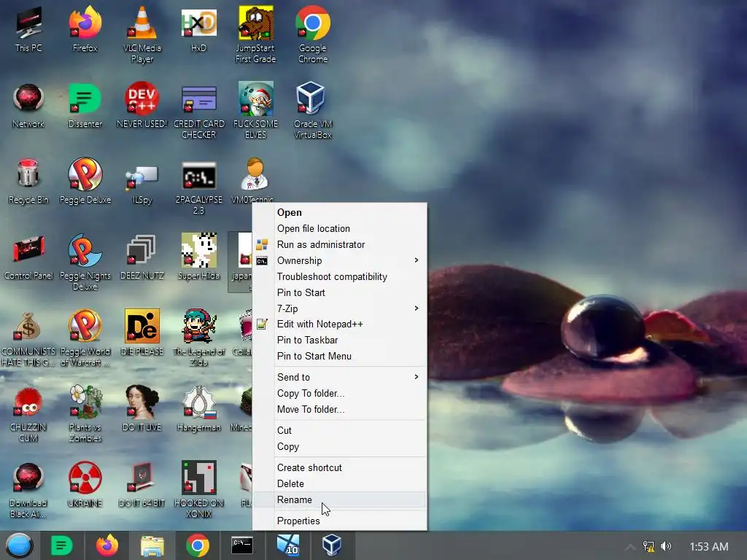The height and width of the screenshot is (560, 747).
Task: Expand the 7-Zip submenu
Action: [x=339, y=308]
